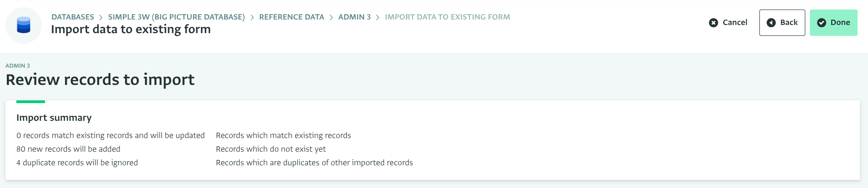The width and height of the screenshot is (868, 188).
Task: Select the 80 new records line
Action: (x=68, y=149)
